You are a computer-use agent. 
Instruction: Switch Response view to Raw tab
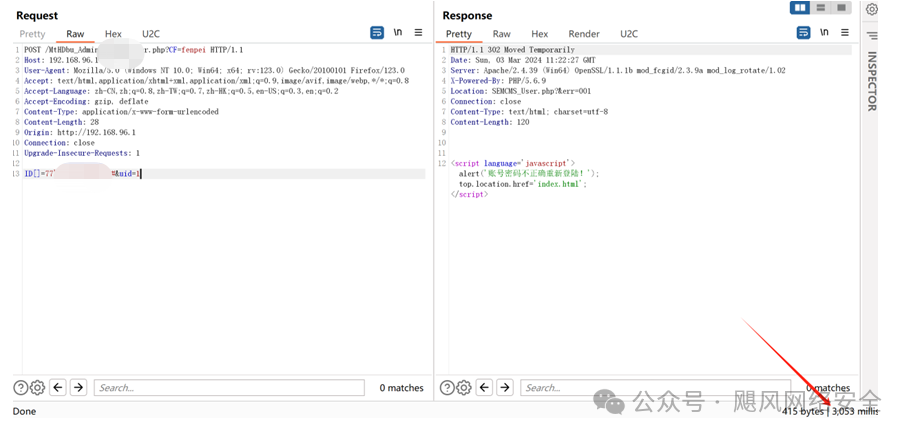coord(501,34)
